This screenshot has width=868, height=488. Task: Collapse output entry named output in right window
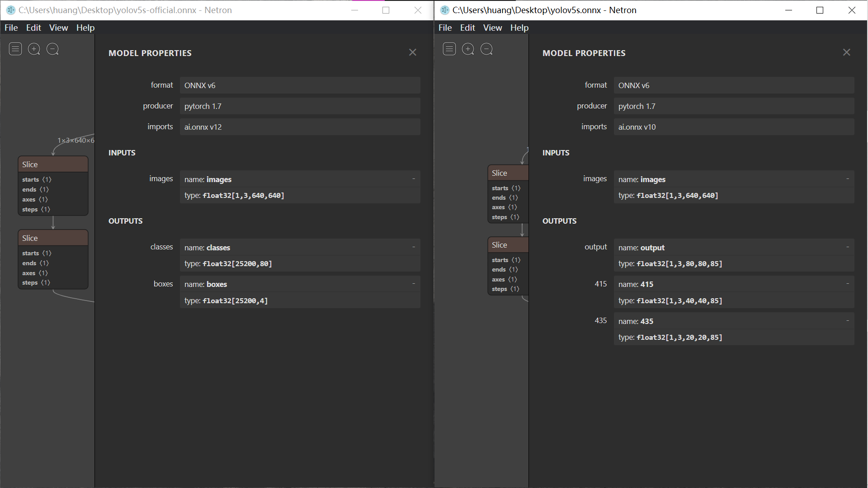[x=848, y=247]
